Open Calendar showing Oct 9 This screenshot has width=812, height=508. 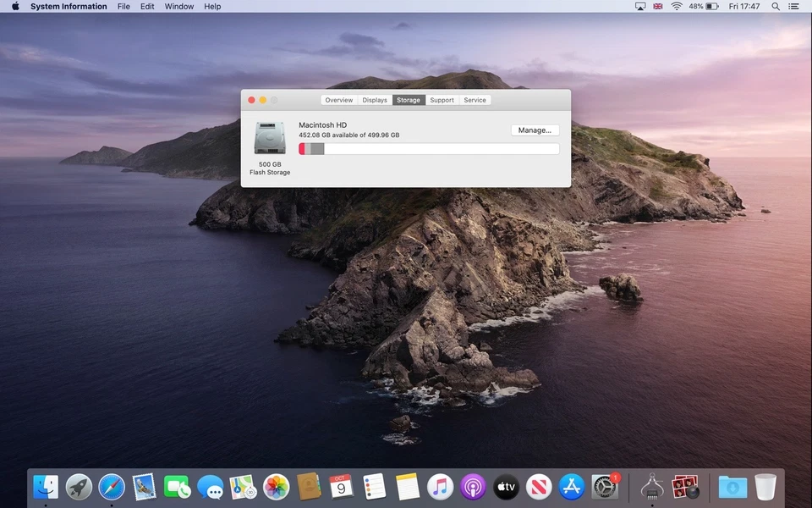(341, 488)
